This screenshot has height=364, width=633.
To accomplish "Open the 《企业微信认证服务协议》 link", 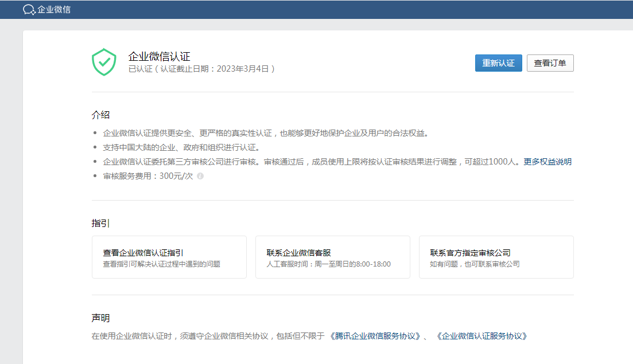I will click(x=482, y=336).
